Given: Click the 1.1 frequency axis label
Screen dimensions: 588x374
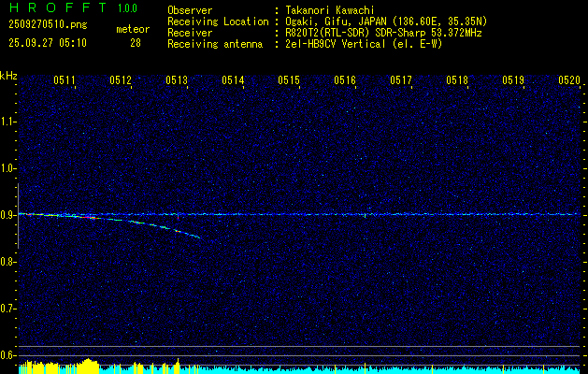Looking at the screenshot, I should pos(8,122).
